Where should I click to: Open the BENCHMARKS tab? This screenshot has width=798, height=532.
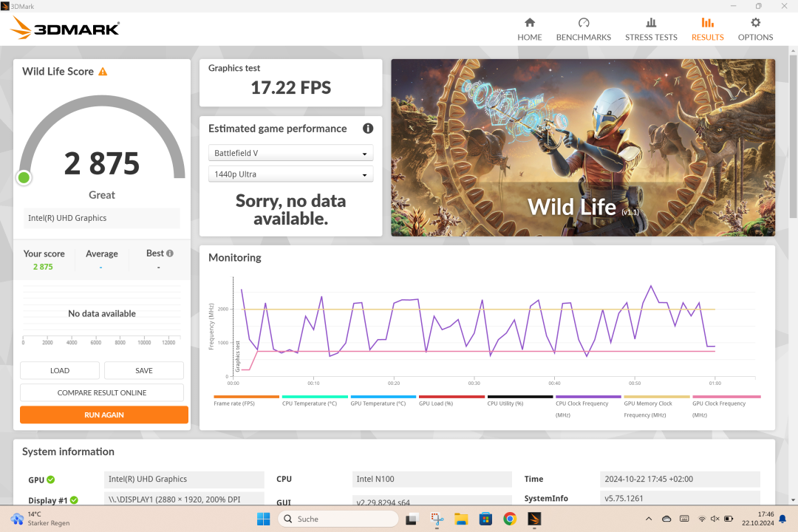(x=583, y=29)
